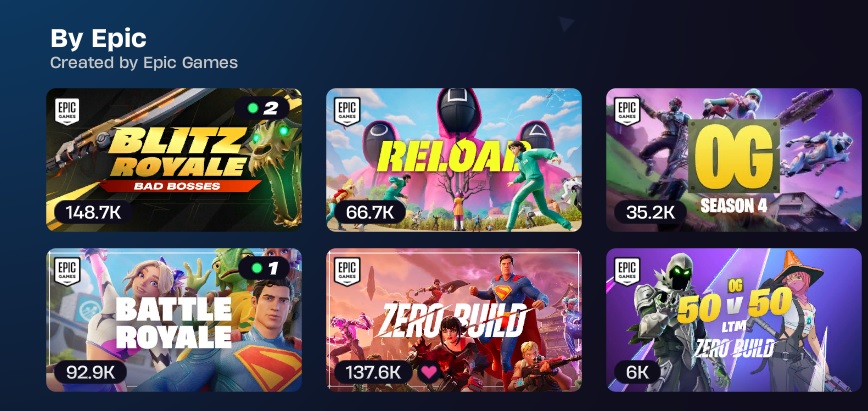This screenshot has width=868, height=411.
Task: Click the Epic Games badge on OG Season 4
Action: point(627,111)
